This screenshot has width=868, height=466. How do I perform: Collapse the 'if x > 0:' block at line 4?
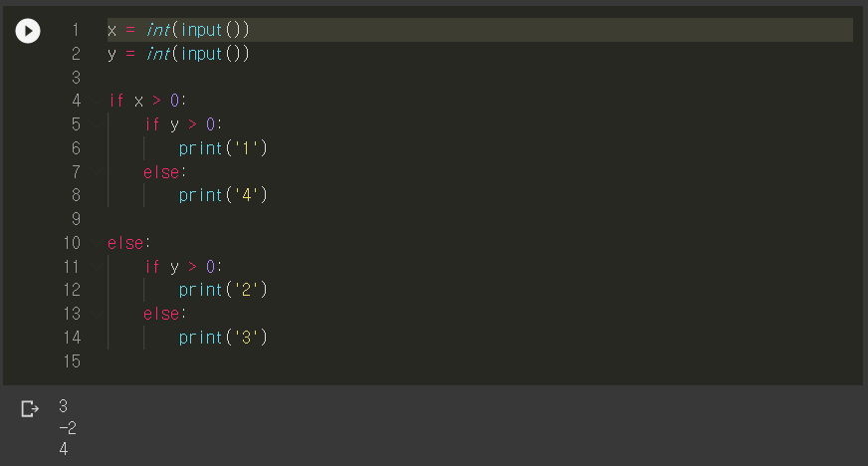(x=97, y=101)
